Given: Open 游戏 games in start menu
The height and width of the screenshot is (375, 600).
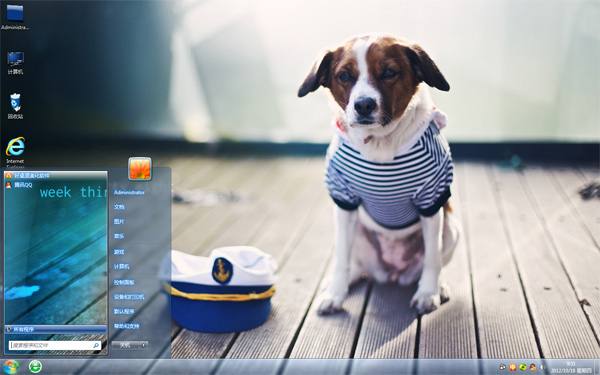Looking at the screenshot, I should [x=119, y=252].
